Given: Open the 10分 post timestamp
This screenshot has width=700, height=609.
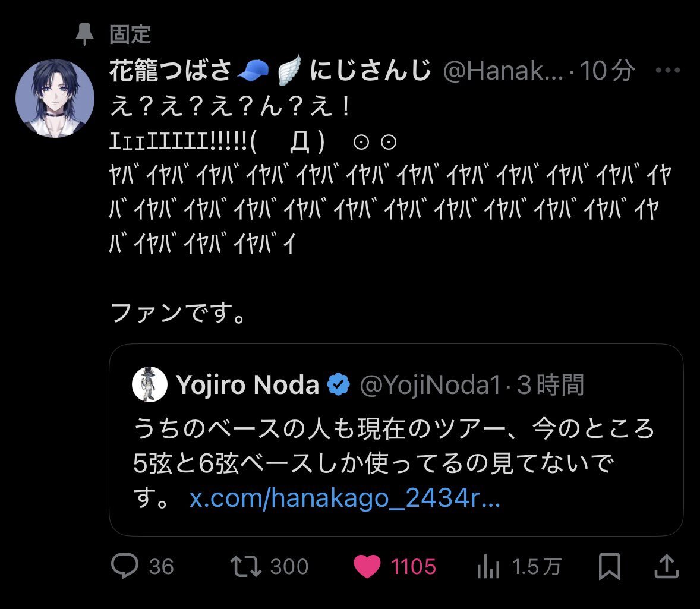Looking at the screenshot, I should tap(606, 71).
